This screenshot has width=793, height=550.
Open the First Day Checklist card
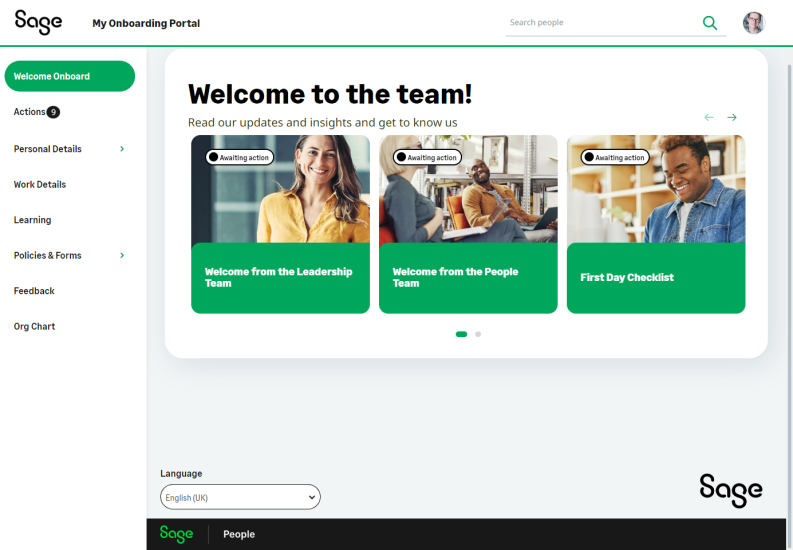pos(655,277)
